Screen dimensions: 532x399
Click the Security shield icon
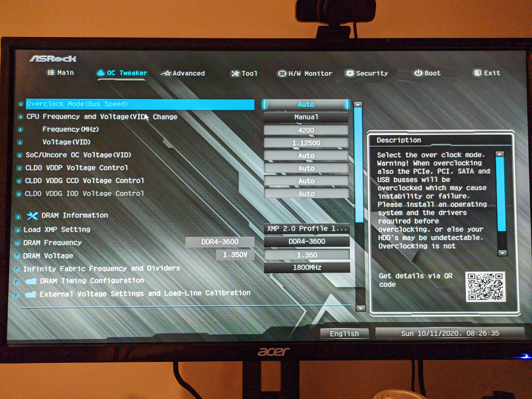[x=350, y=73]
